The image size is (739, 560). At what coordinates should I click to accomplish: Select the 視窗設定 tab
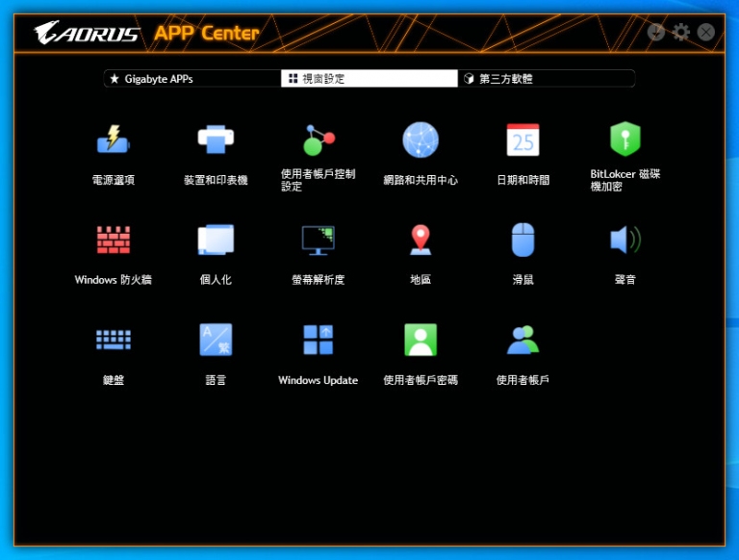369,79
